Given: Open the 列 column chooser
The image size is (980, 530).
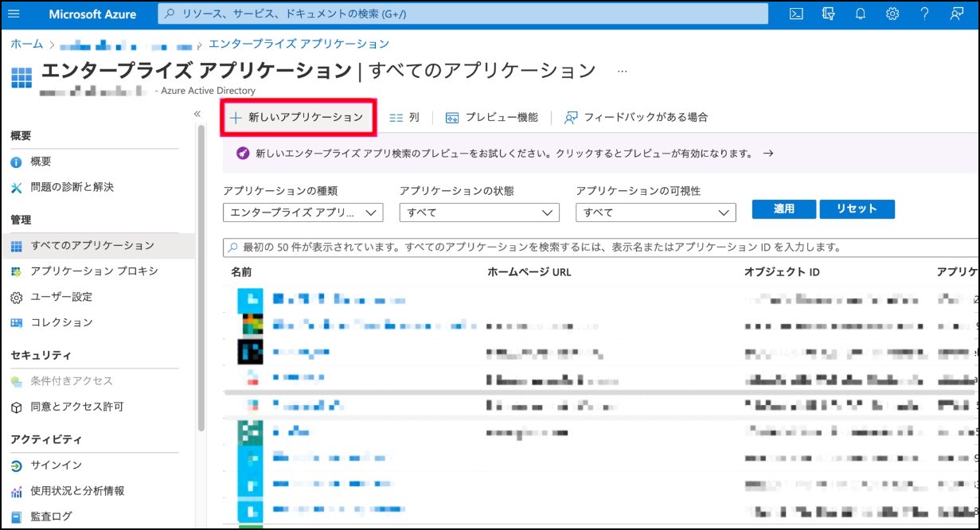Looking at the screenshot, I should 404,117.
